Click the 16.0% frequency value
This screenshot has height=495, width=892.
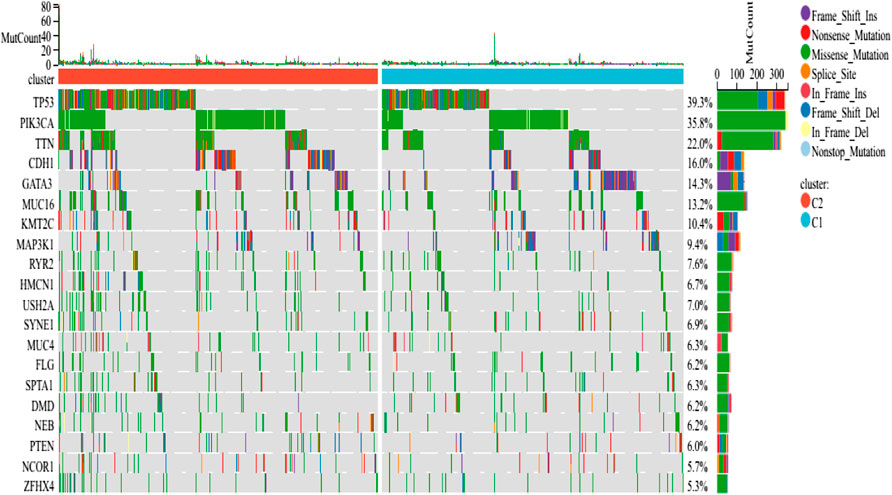pos(700,163)
